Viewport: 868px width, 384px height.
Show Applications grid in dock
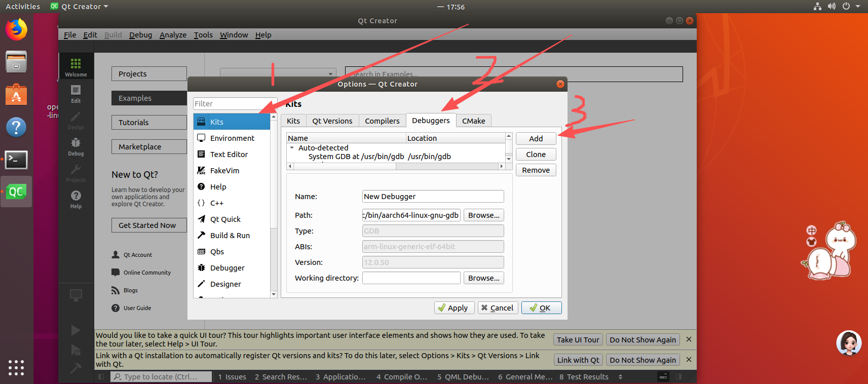point(16,367)
